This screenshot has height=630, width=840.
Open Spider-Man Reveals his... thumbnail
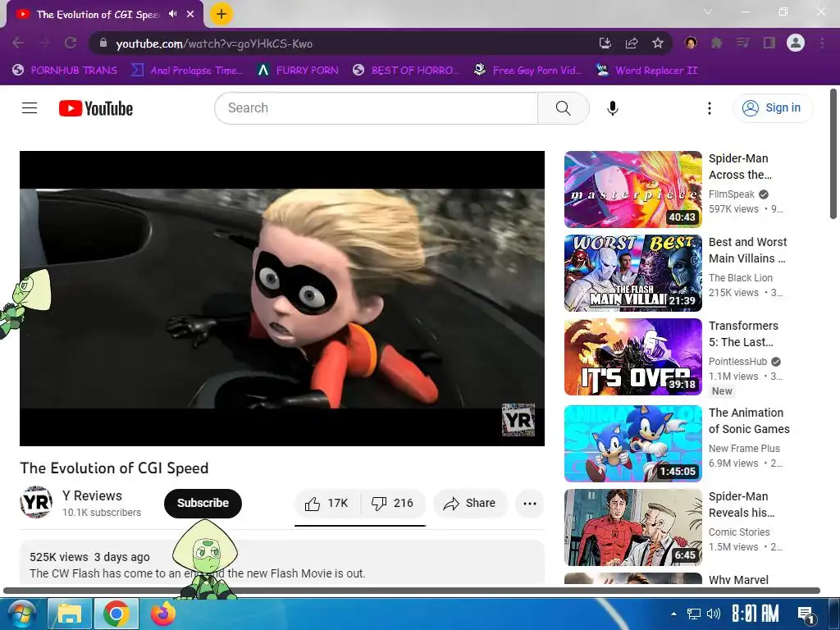[x=633, y=527]
